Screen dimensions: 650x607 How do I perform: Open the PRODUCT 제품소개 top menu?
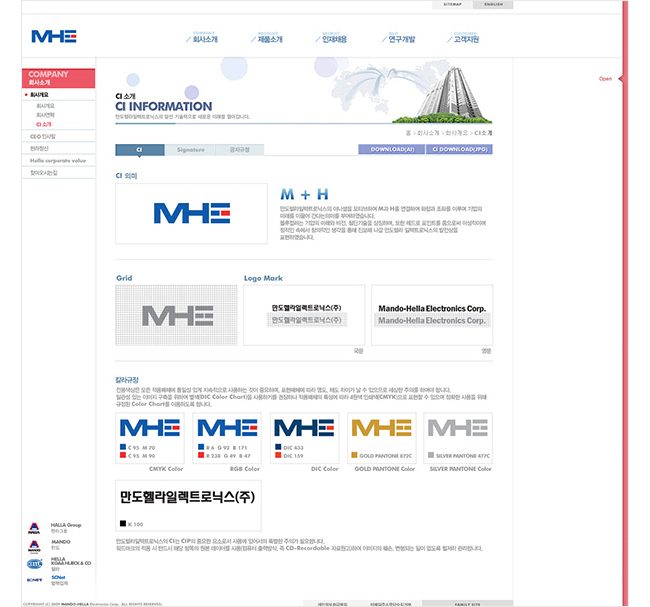[x=269, y=38]
